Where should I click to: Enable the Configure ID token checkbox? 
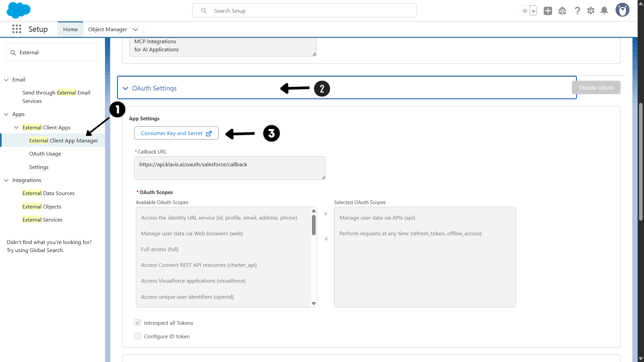tap(138, 336)
